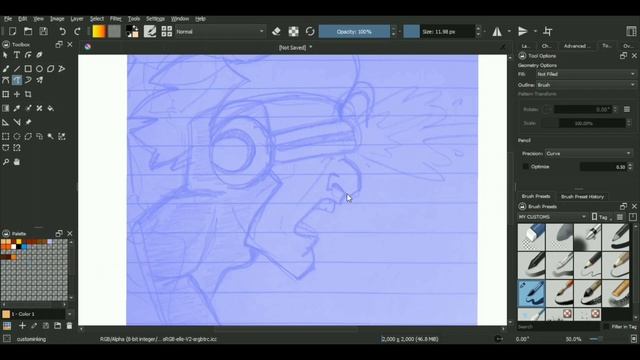
Task: Select the highlighted Freehand Path tool
Action: tap(17, 80)
